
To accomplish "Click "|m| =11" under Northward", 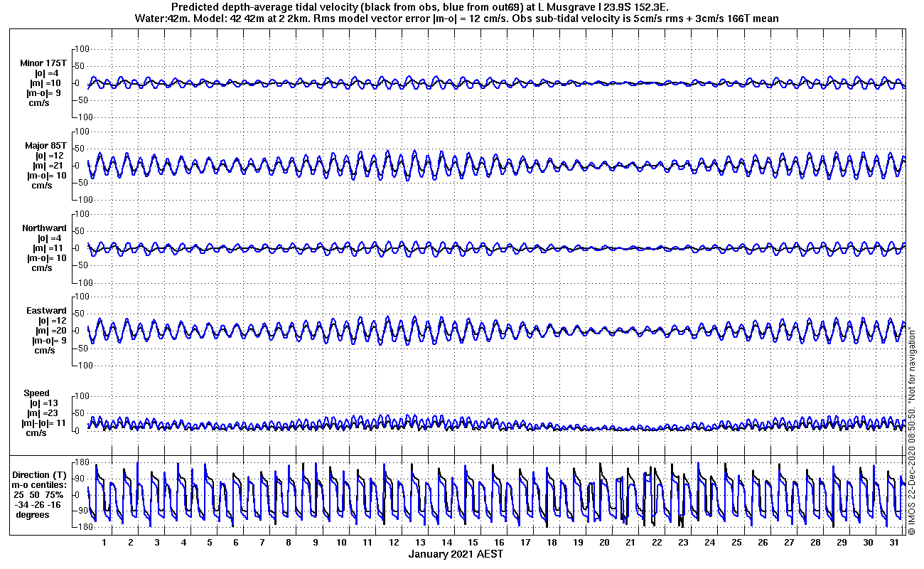I will click(48, 248).
